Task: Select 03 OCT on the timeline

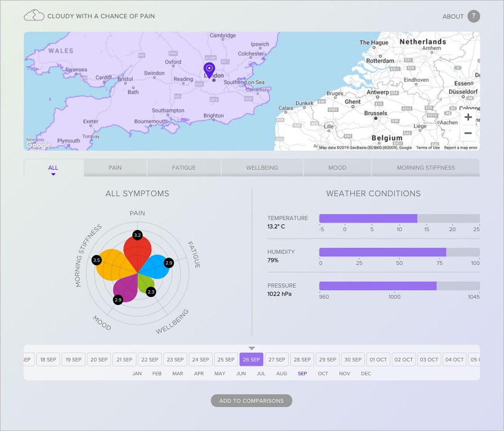Action: coord(429,360)
